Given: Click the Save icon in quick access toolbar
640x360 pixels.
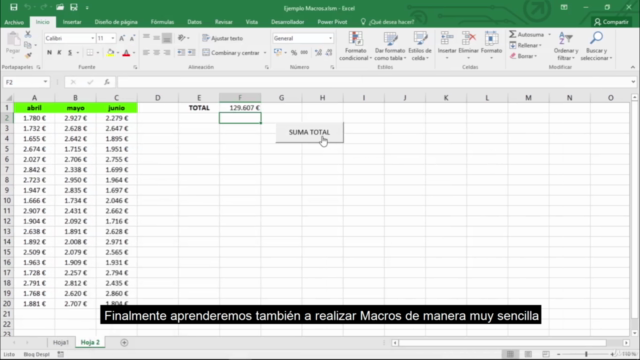Looking at the screenshot, I should point(13,7).
